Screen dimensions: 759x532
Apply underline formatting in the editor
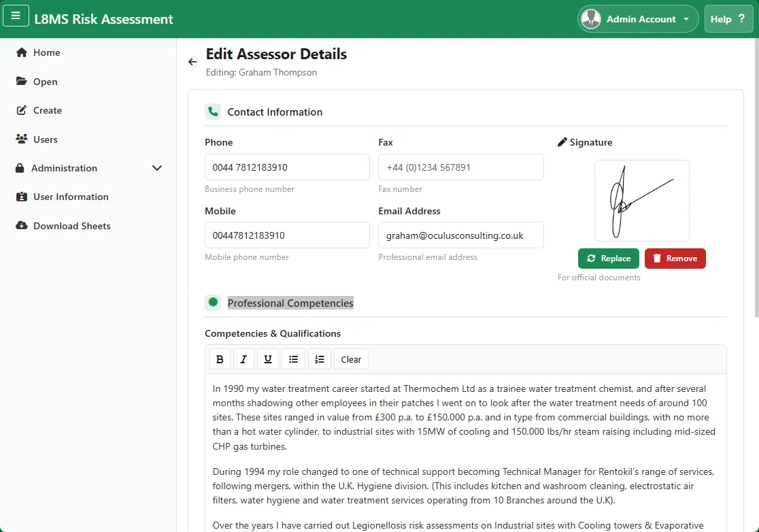pos(268,359)
